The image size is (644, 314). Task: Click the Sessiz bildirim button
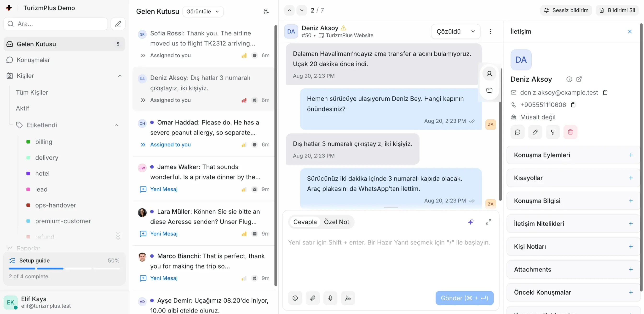point(566,10)
